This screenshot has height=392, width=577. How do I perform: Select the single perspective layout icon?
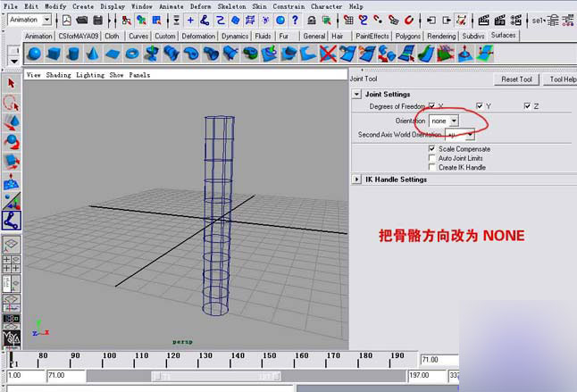pos(12,244)
